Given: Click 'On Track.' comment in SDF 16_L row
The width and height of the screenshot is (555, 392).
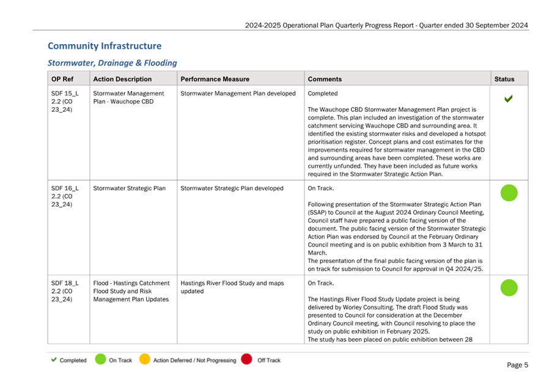Looking at the screenshot, I should click(321, 188).
